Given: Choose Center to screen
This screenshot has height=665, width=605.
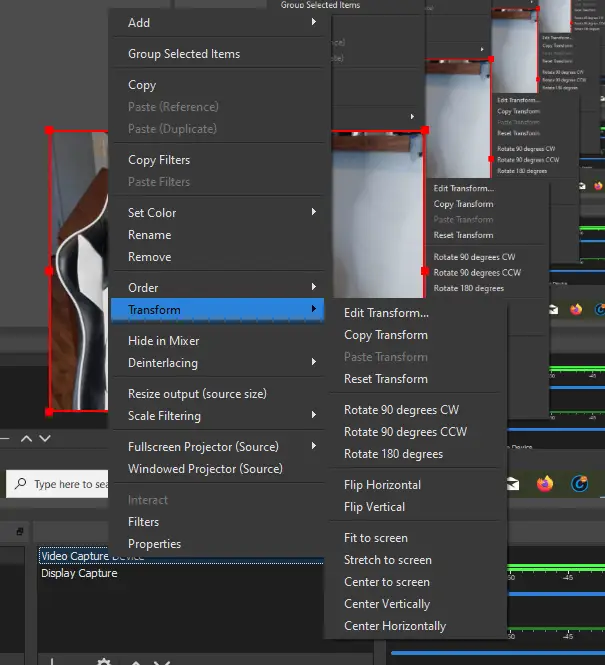Looking at the screenshot, I should [415, 582].
